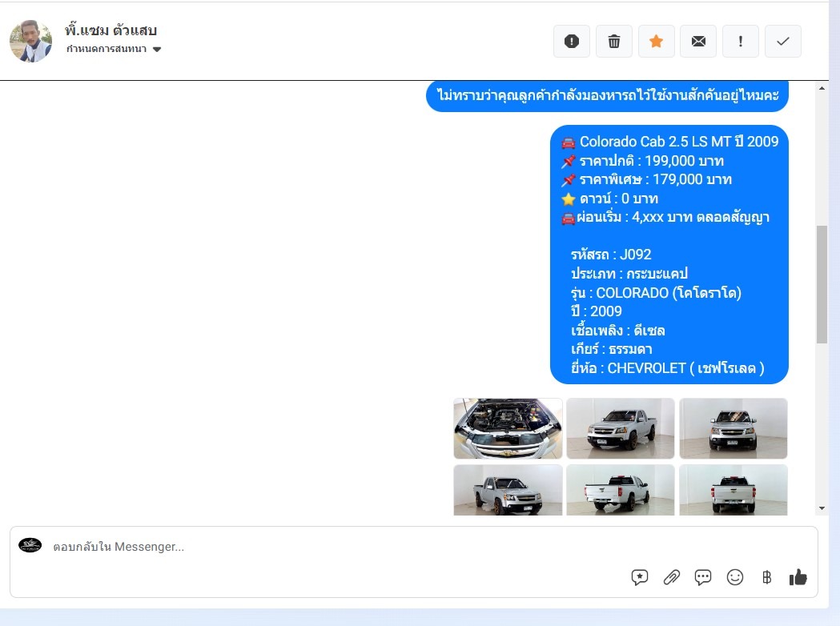Click the เชื้อเพลิง : ดีเซล line

(x=617, y=331)
